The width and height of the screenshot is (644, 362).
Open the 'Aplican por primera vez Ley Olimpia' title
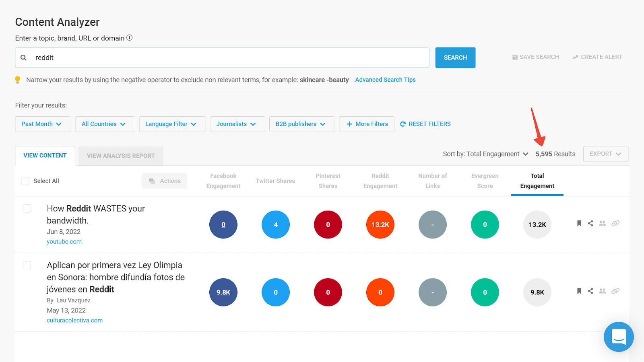[116, 277]
